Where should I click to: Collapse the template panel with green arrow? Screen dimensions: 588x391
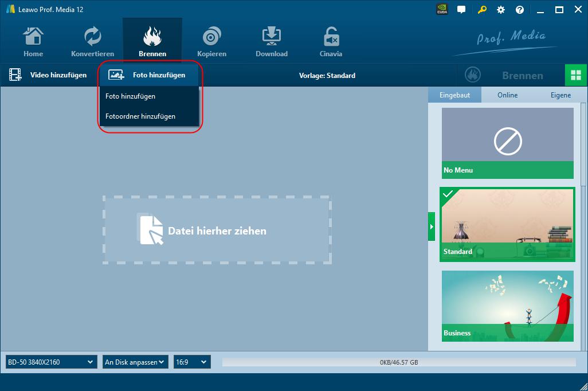point(432,226)
